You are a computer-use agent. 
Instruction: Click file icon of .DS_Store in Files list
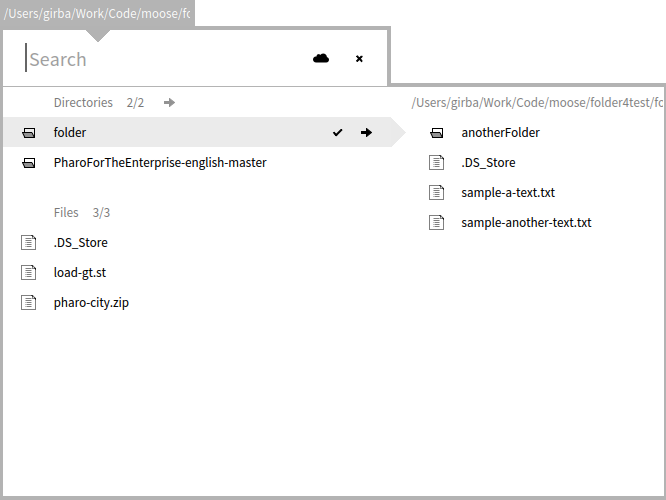28,242
